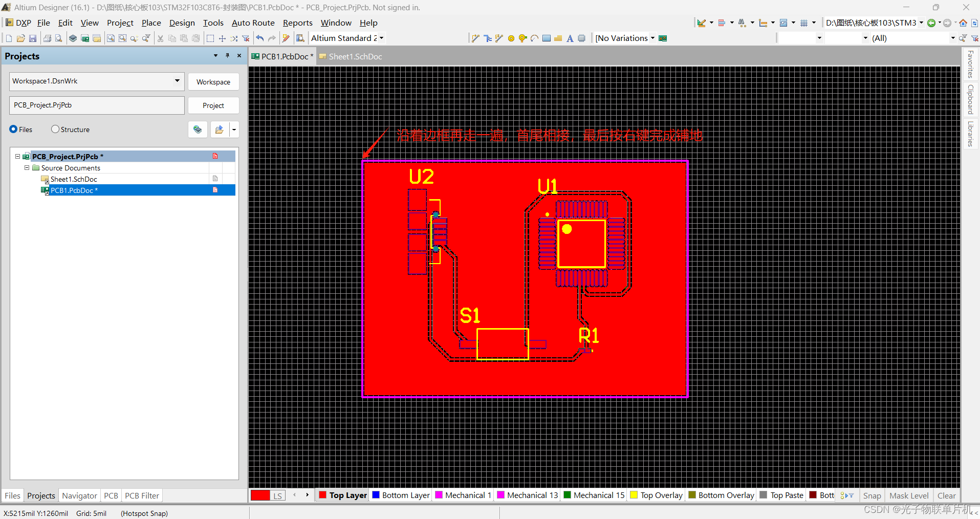Select the Place Via icon

(522, 38)
